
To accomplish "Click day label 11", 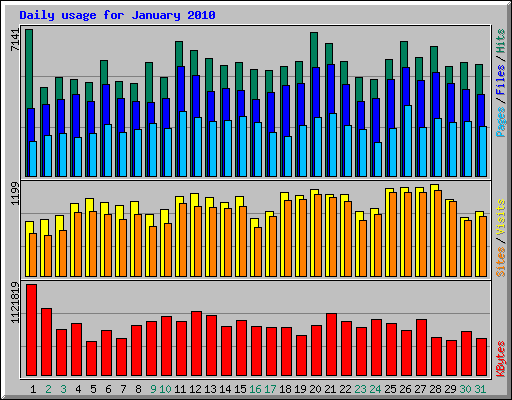I will click(180, 389).
